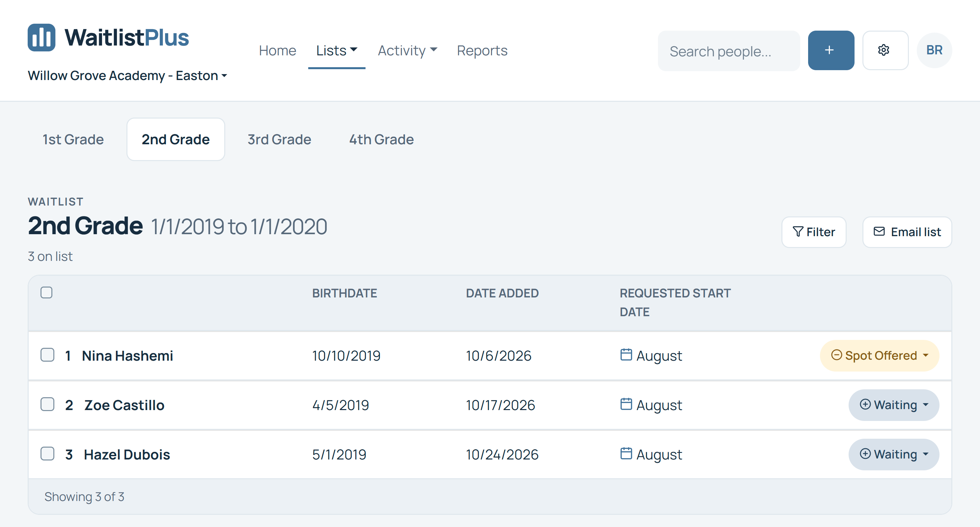The height and width of the screenshot is (527, 980).
Task: Click calendar icon in Nina Hashemi row
Action: [626, 355]
